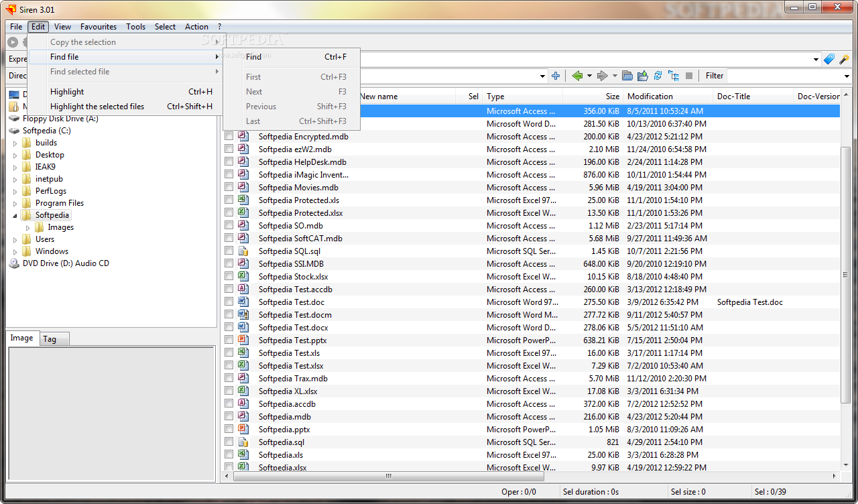Click the DVD Drive (D:) Audio CD icon
This screenshot has width=858, height=504.
(x=14, y=263)
